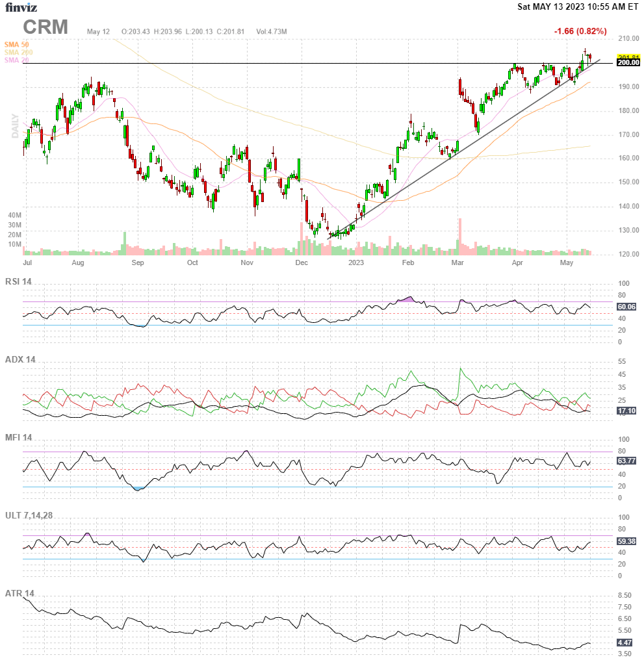Click the Jul month axis label
Viewport: 644px width, 664px height.
point(27,262)
